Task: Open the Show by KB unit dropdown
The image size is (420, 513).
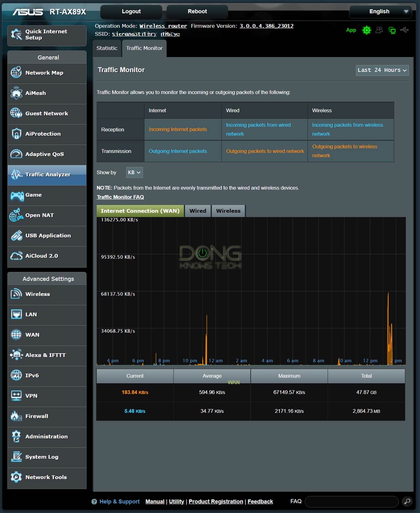Action: coord(134,172)
